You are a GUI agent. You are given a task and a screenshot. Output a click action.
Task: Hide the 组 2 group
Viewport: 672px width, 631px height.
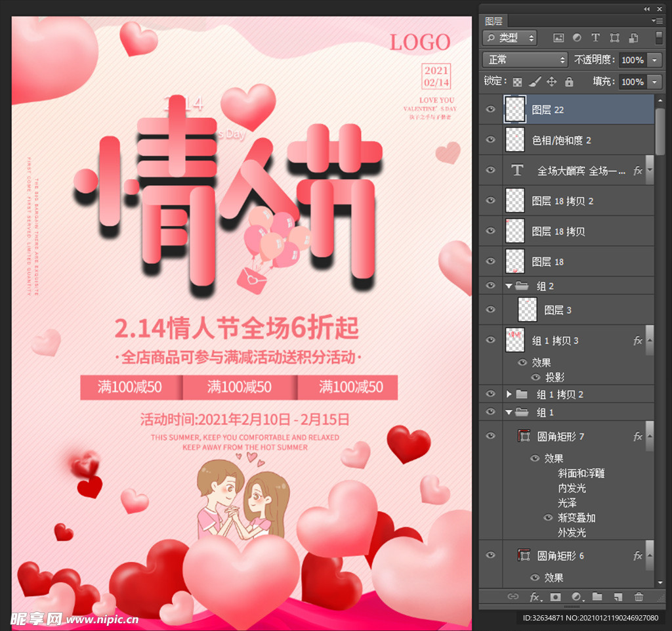(x=490, y=286)
